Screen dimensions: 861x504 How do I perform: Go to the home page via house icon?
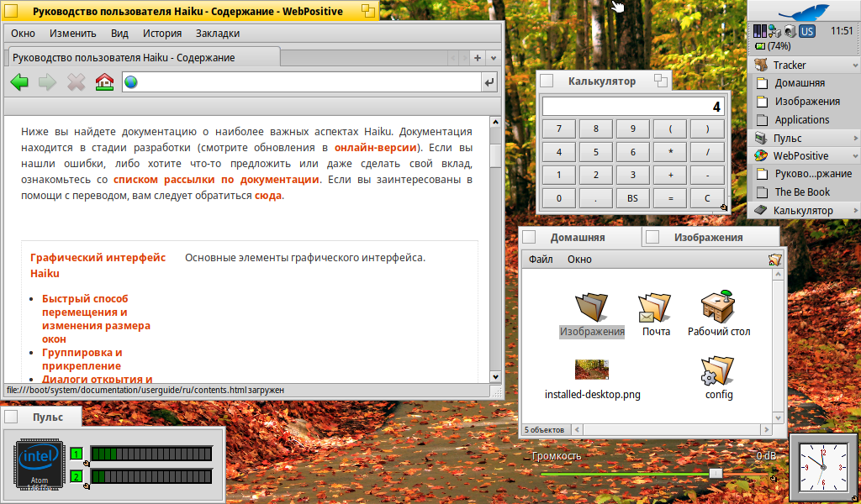(x=104, y=82)
